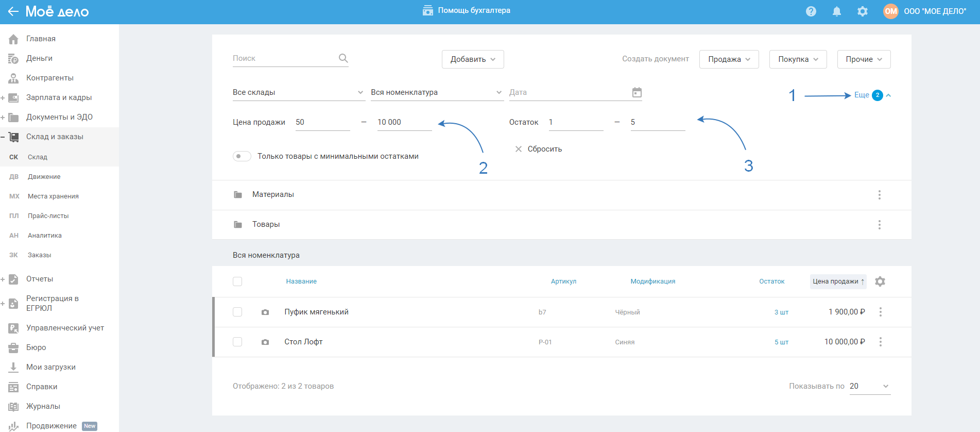Open three-dot menu for Пуфик мягенький row
The width and height of the screenshot is (980, 432).
click(x=880, y=312)
